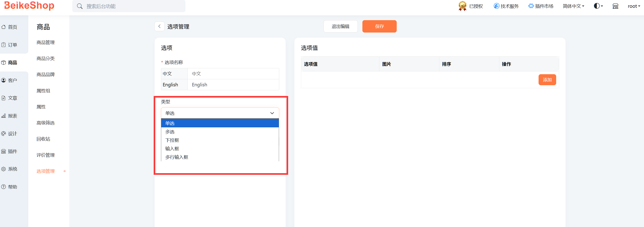Collapse the 类型 select box showing 单选
This screenshot has width=644, height=227.
point(220,113)
